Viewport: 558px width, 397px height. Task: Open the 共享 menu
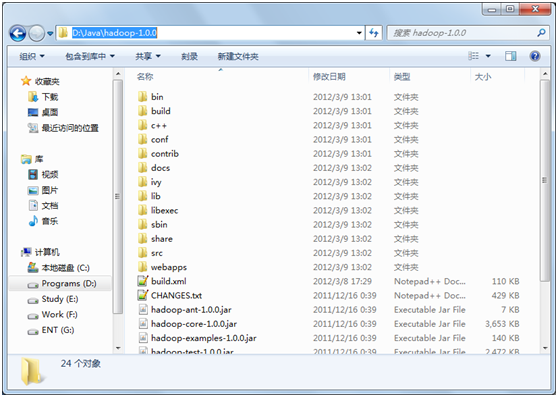click(x=148, y=56)
